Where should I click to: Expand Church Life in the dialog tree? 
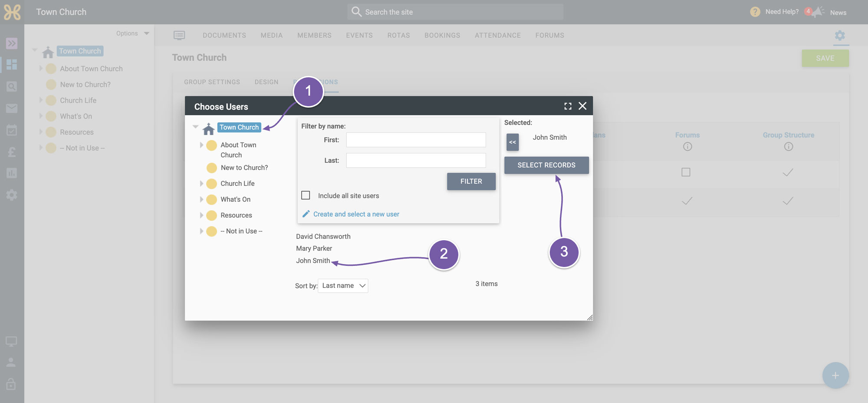coord(201,184)
